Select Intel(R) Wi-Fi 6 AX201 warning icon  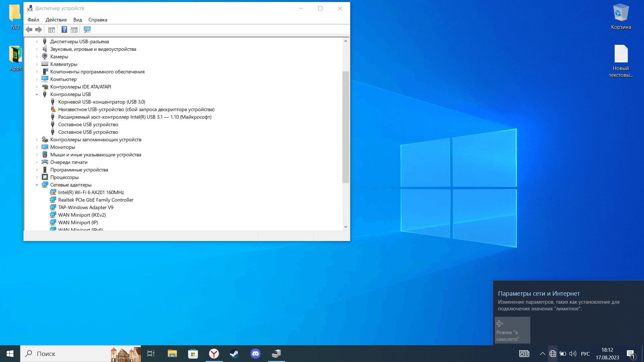click(x=53, y=192)
